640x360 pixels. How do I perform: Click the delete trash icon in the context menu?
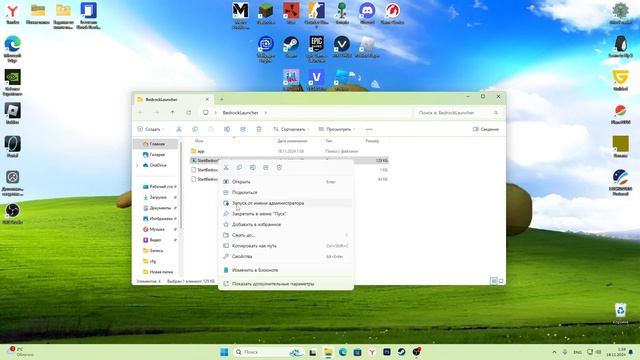tap(279, 167)
